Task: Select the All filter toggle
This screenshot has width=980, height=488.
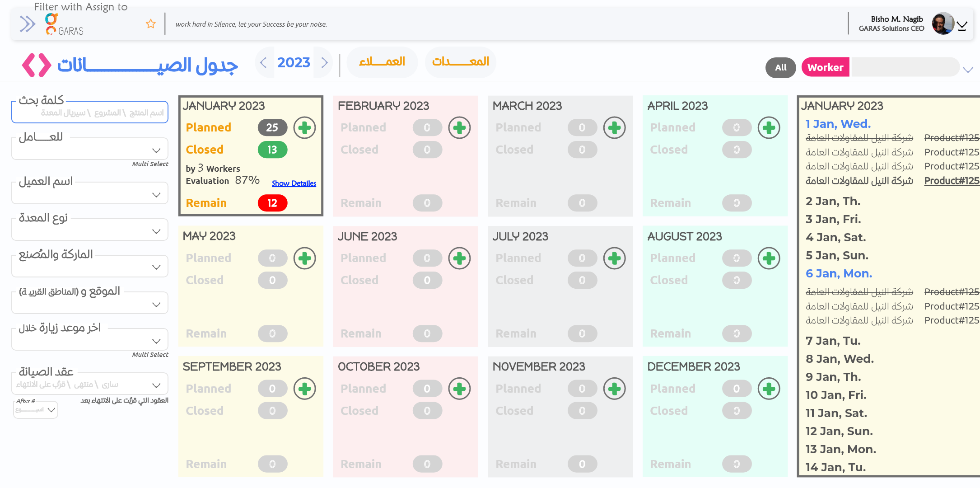Action: point(780,67)
